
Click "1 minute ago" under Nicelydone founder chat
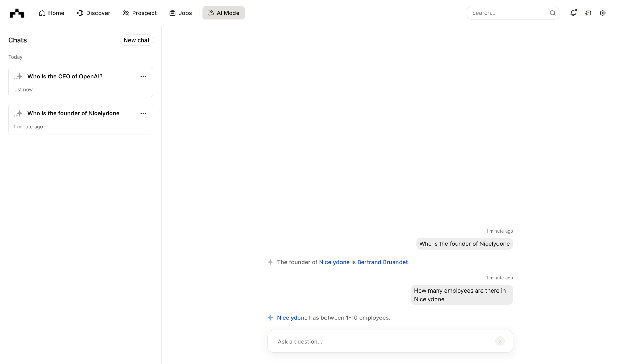click(28, 127)
